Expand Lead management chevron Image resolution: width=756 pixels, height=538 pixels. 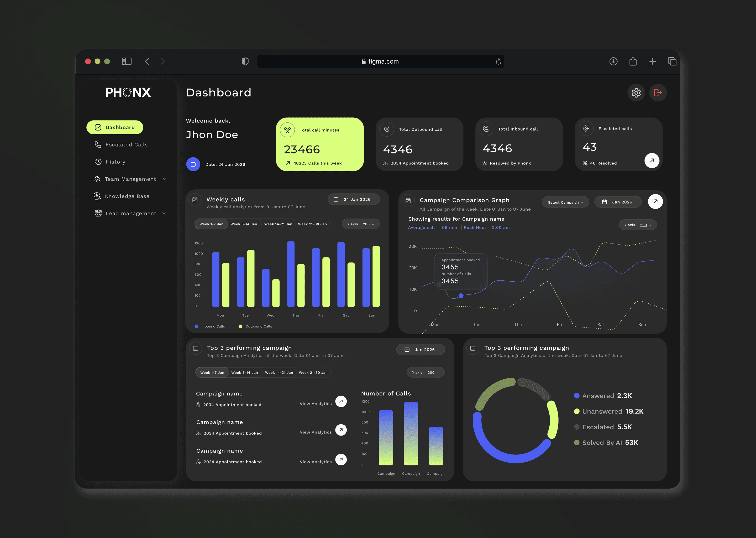tap(164, 213)
